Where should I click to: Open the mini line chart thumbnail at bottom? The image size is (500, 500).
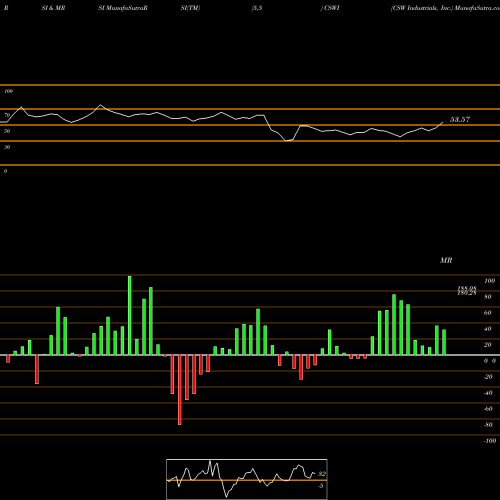(247, 479)
